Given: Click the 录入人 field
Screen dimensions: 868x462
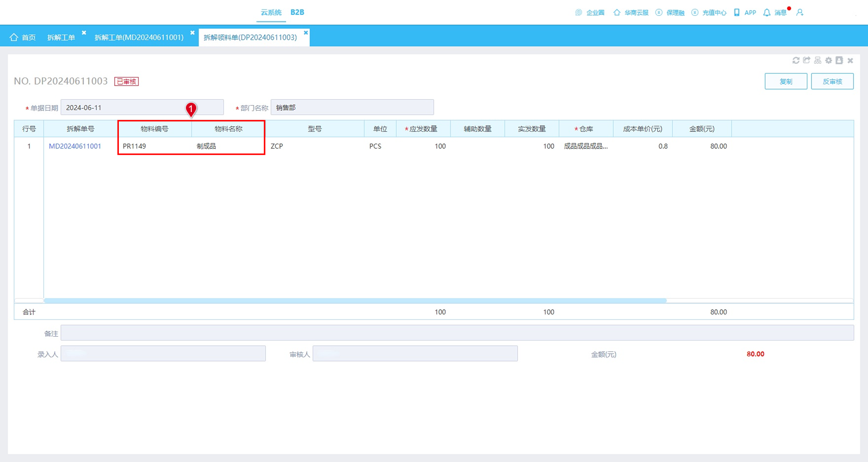Looking at the screenshot, I should pyautogui.click(x=163, y=354).
